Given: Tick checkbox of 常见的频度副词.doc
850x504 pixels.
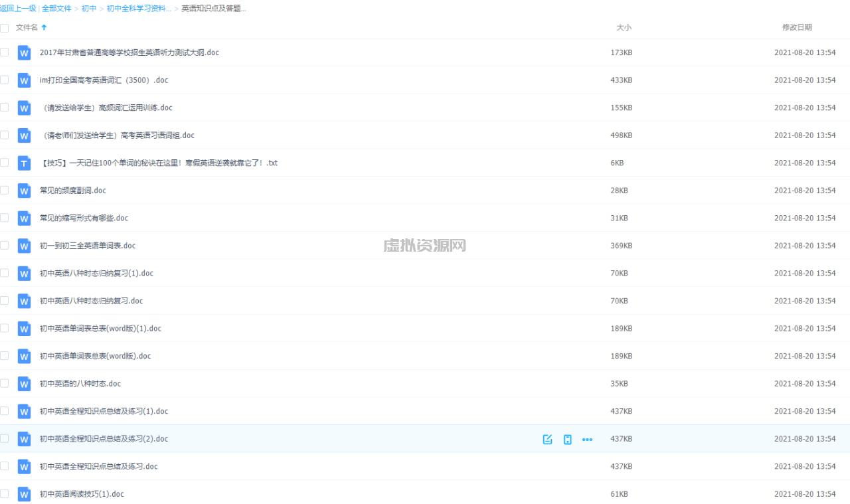Looking at the screenshot, I should [x=4, y=190].
